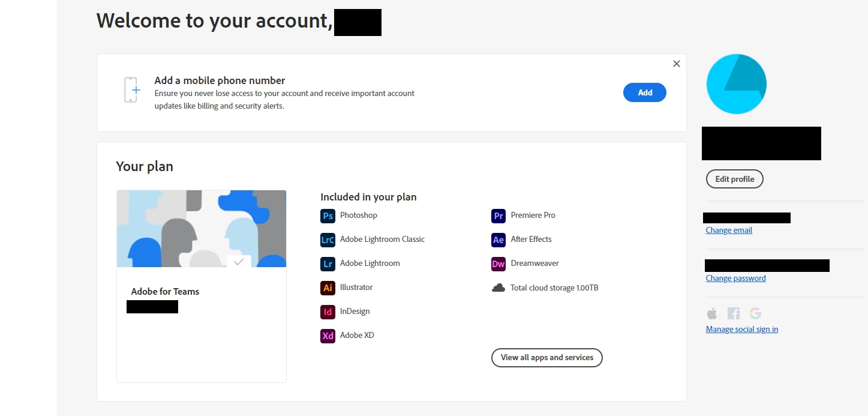Click the mobile phone add icon
This screenshot has width=868, height=416.
point(131,90)
